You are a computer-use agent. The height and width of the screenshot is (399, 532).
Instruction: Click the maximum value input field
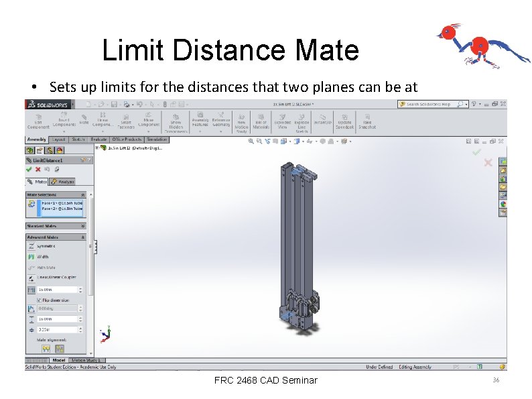click(57, 319)
